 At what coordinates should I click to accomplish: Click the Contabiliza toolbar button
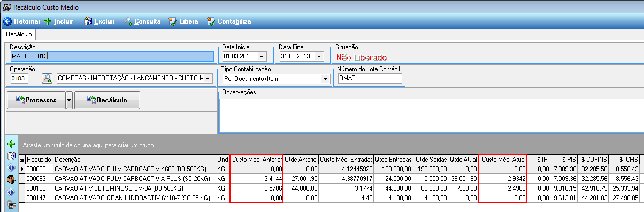pyautogui.click(x=229, y=21)
